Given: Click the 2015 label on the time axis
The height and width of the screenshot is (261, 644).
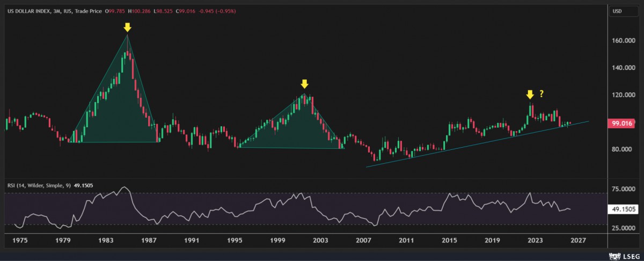Looking at the screenshot, I should 449,241.
